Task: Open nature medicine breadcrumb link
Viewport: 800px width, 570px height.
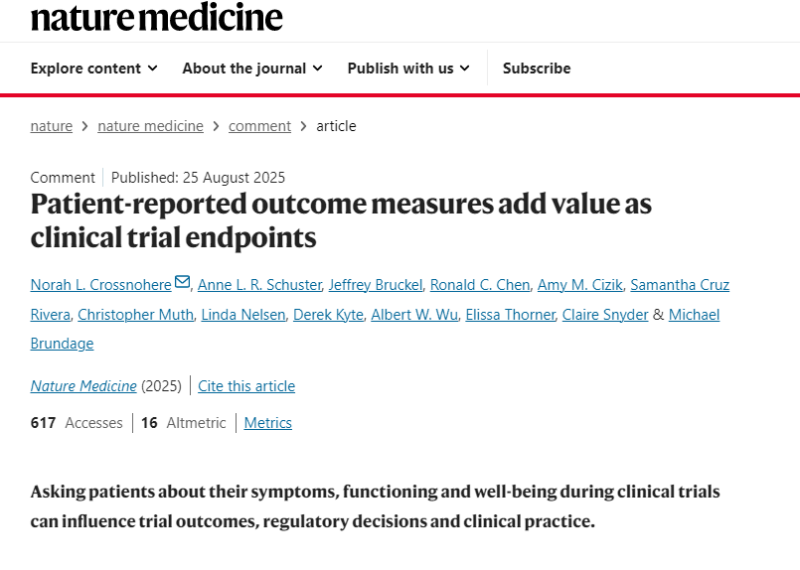Action: point(151,126)
